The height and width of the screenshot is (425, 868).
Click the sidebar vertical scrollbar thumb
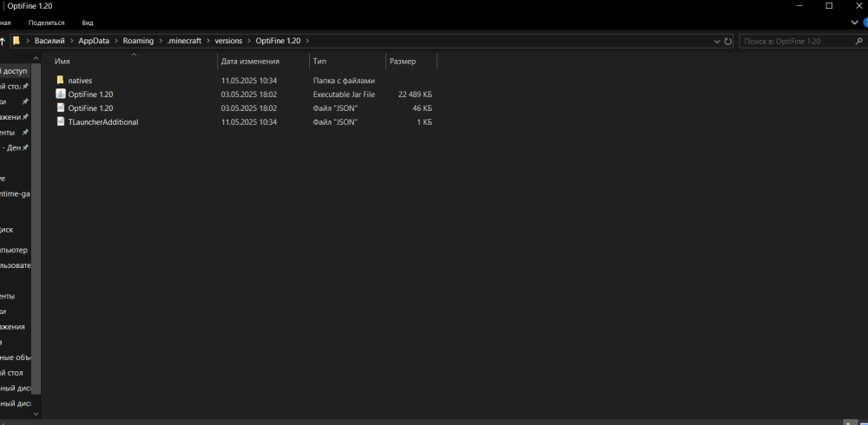pyautogui.click(x=36, y=229)
